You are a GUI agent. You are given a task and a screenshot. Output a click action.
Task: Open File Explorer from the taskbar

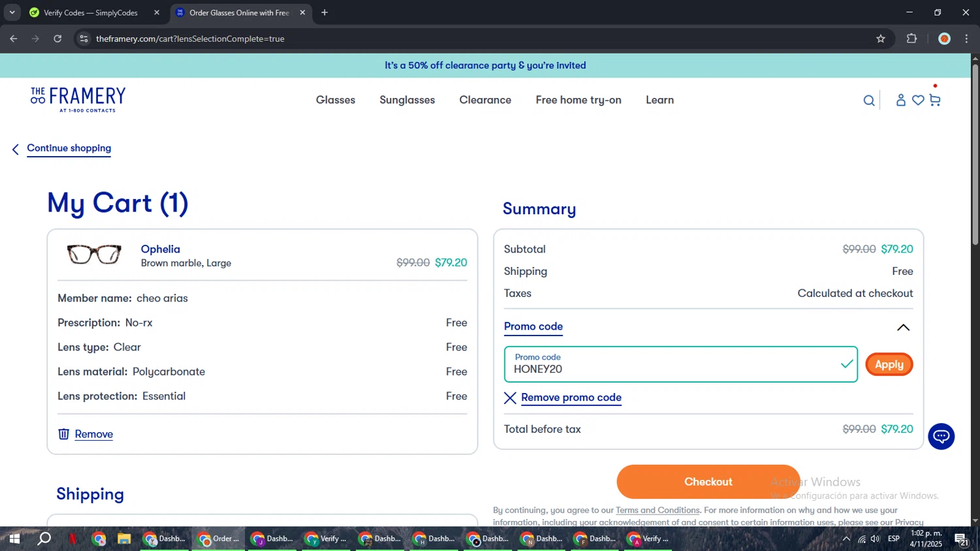(124, 539)
